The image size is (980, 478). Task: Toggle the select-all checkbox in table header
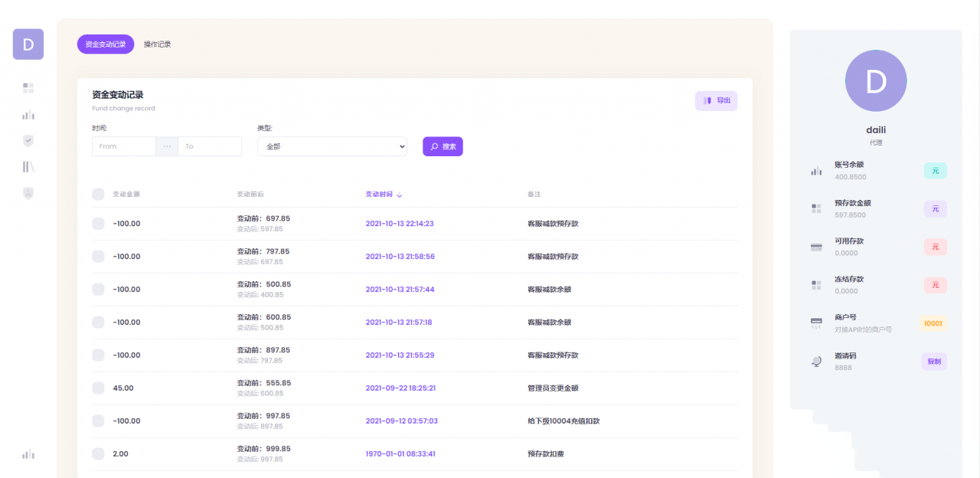98,195
